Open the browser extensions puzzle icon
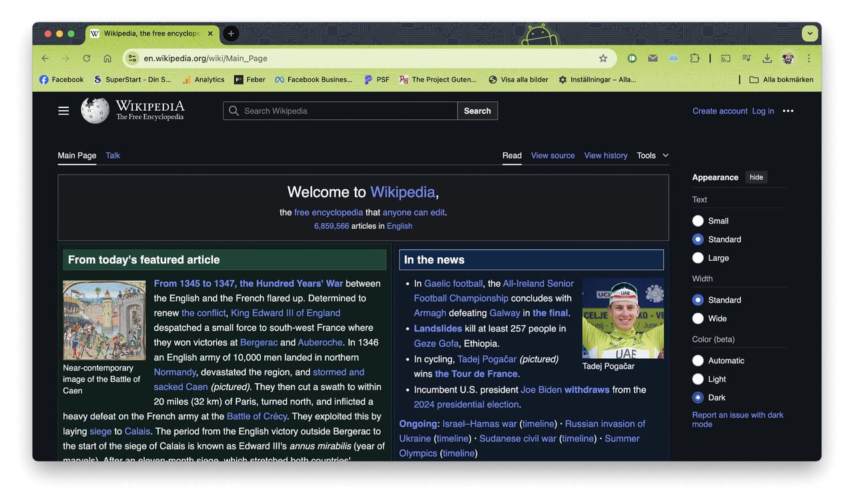 pos(694,58)
